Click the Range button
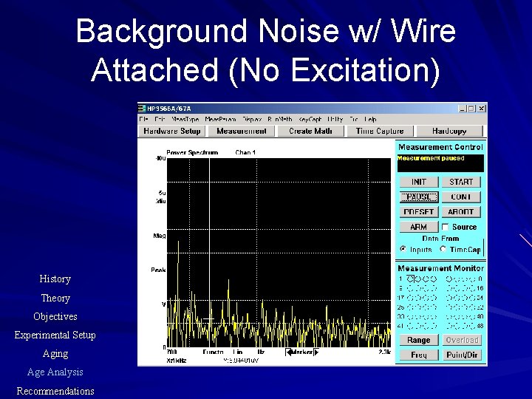 419,340
